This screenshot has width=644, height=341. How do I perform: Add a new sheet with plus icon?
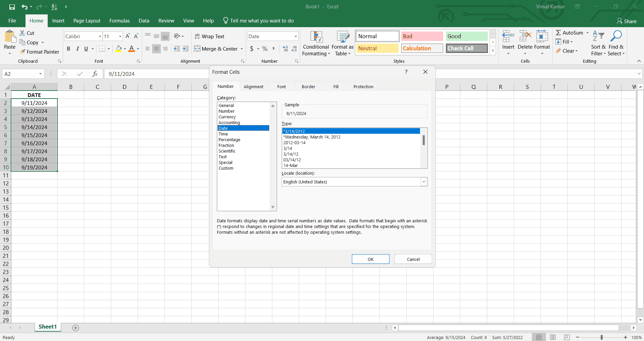click(x=76, y=328)
